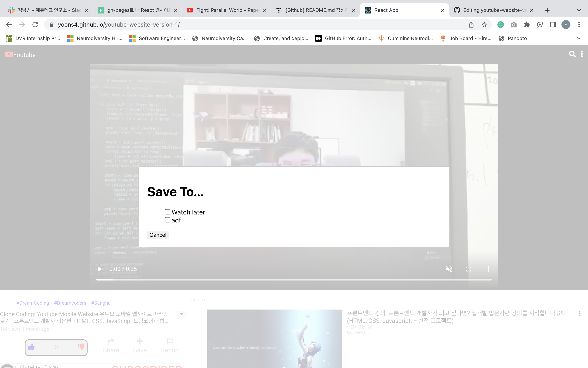
Task: Click the thumbs up like icon
Action: point(31,347)
